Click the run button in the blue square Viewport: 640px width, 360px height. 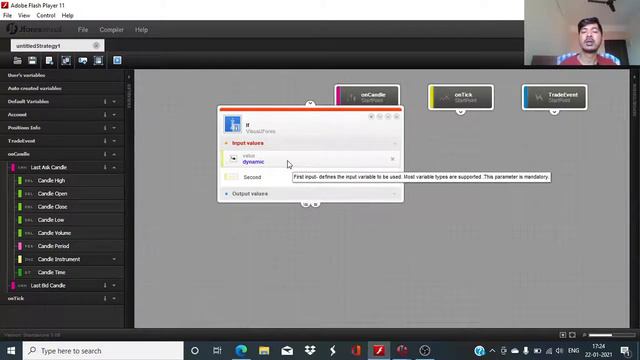(117, 60)
